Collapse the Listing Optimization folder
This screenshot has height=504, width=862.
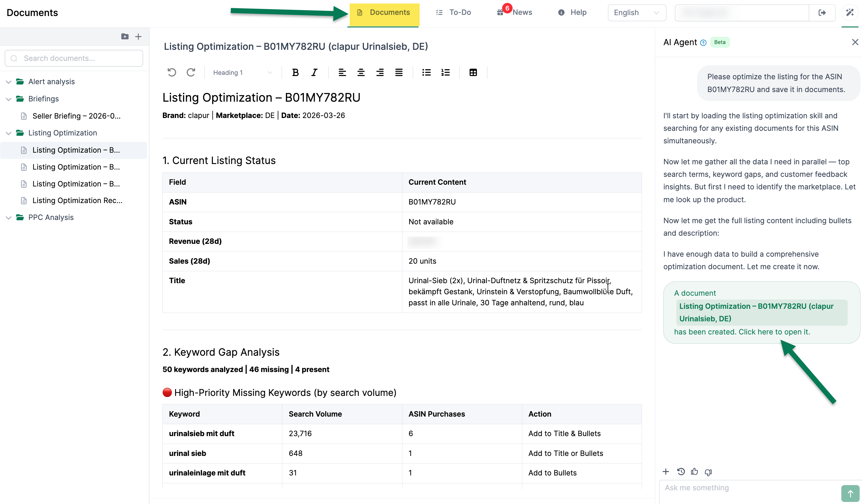(9, 133)
